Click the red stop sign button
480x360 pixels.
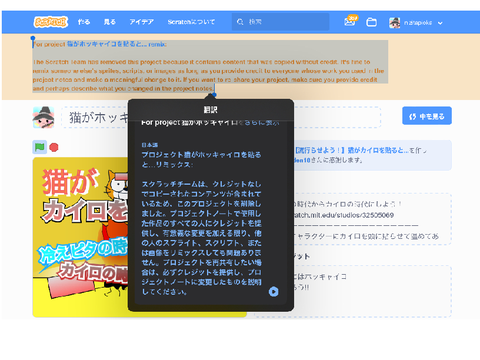pyautogui.click(x=54, y=147)
